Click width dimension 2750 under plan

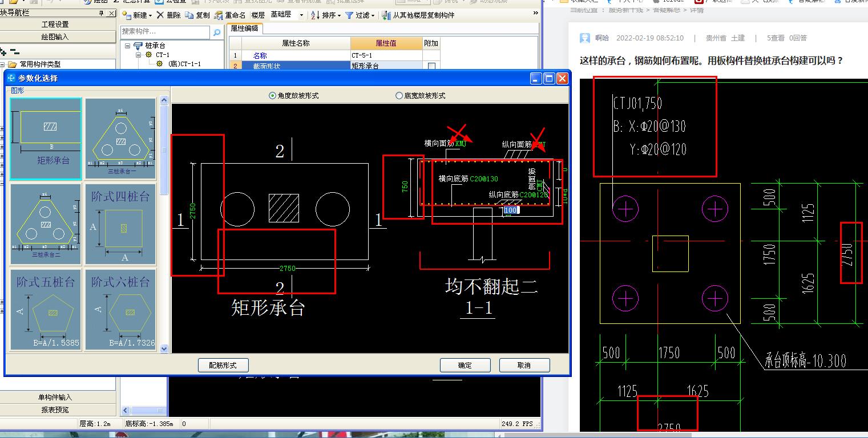tap(288, 269)
